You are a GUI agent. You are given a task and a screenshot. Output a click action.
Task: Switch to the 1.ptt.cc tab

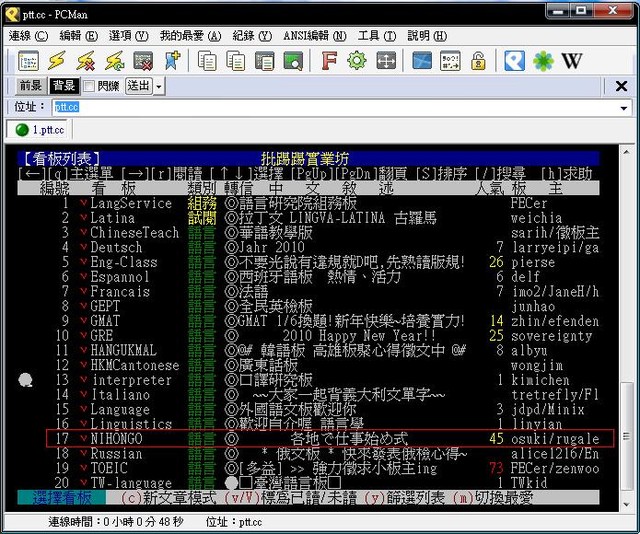pos(37,130)
